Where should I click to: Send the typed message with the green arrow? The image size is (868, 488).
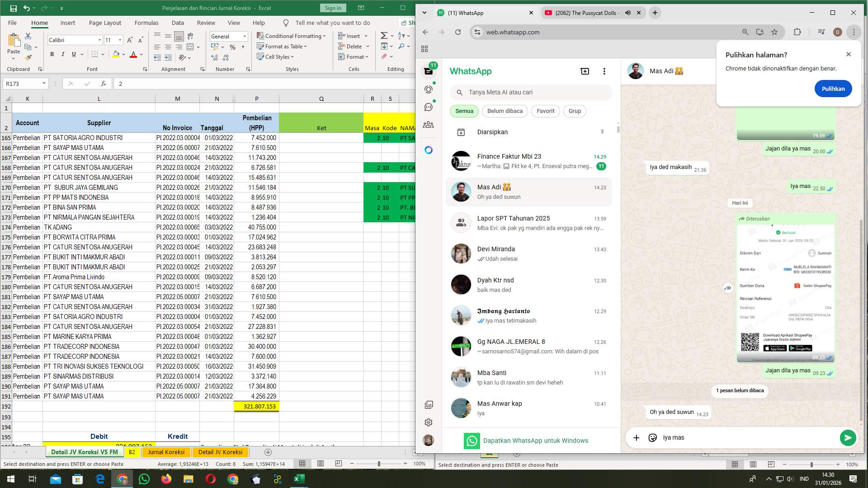[848, 437]
